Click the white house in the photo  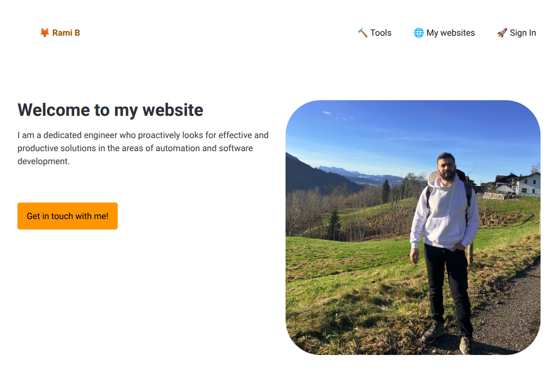point(528,184)
